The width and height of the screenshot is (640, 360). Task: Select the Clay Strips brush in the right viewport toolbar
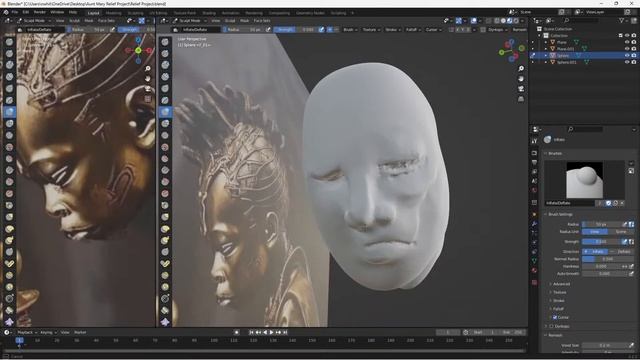(x=165, y=77)
